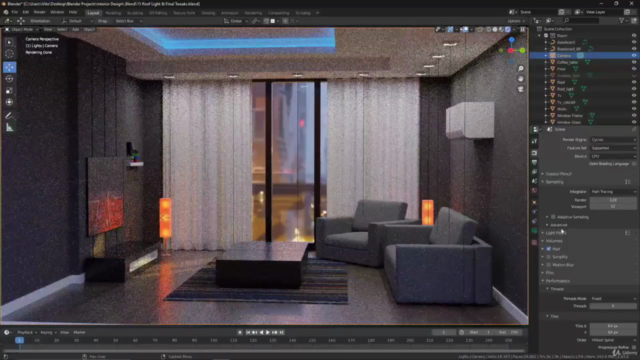The image size is (640, 360).
Task: Click the Tiles X value field
Action: tap(613, 326)
